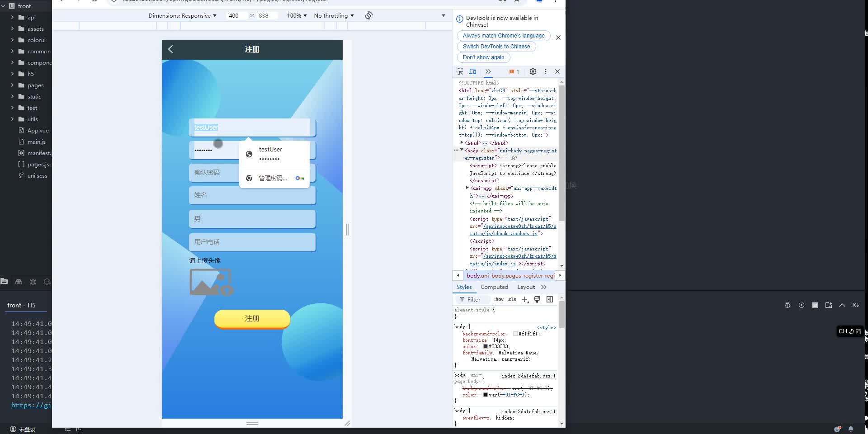This screenshot has height=434, width=868.
Task: Click the #333333 color swatch
Action: click(x=486, y=346)
